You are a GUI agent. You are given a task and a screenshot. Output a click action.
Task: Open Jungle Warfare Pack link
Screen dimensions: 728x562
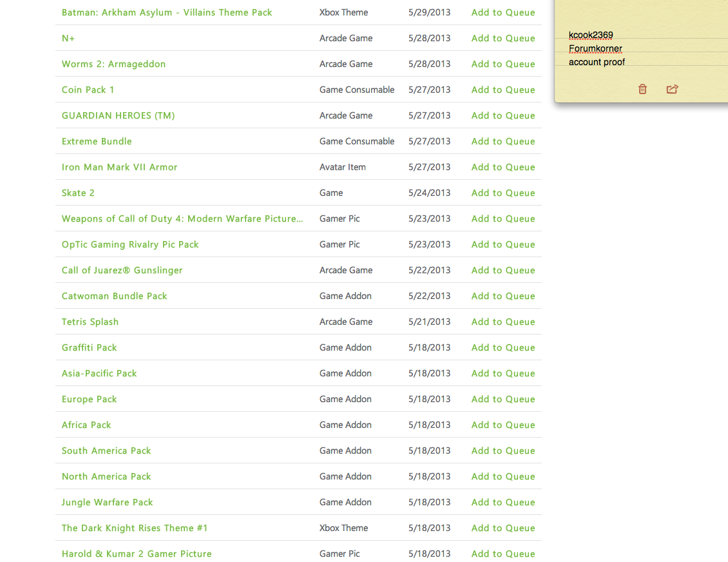[x=107, y=502]
